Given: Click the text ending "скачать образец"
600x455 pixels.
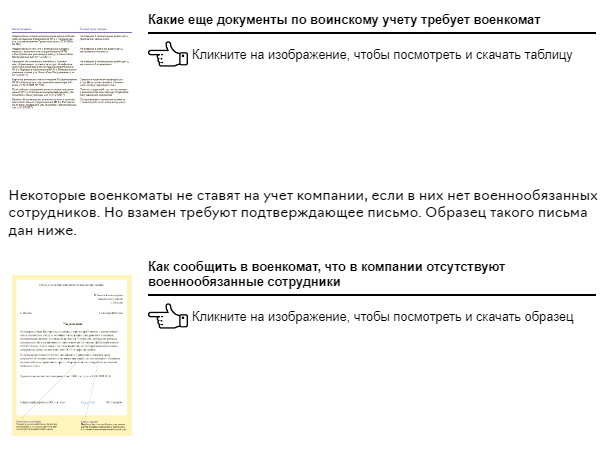Looking at the screenshot, I should pyautogui.click(x=382, y=317).
